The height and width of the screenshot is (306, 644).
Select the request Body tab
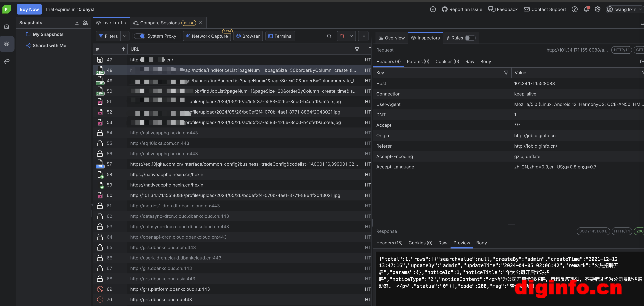coord(486,62)
